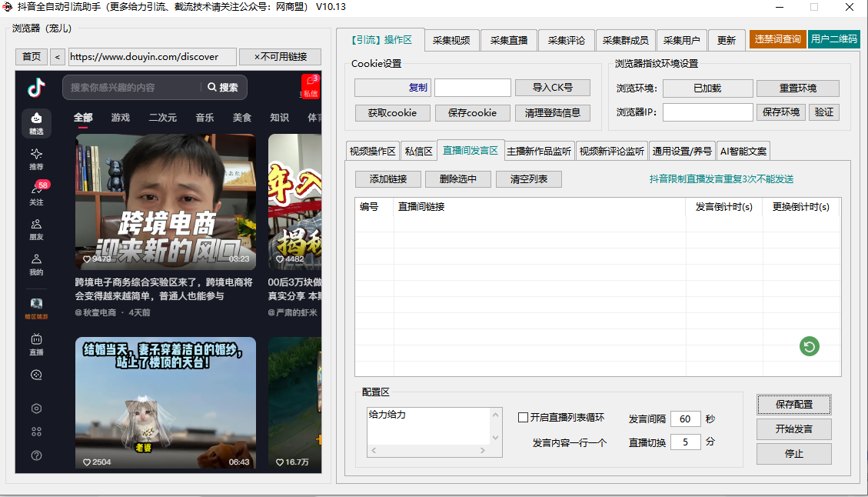This screenshot has width=868, height=497.
Task: Open the 直播 live sidebar icon
Action: pyautogui.click(x=37, y=344)
